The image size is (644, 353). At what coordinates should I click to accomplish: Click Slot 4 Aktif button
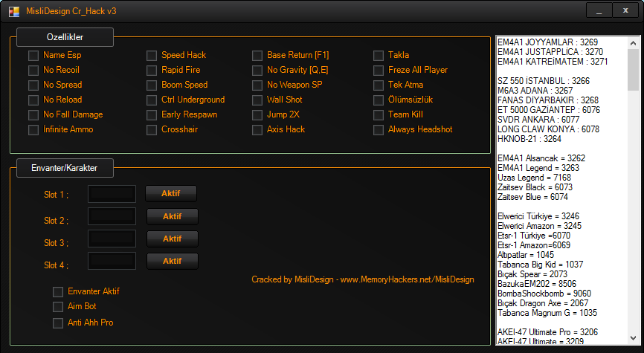click(173, 261)
